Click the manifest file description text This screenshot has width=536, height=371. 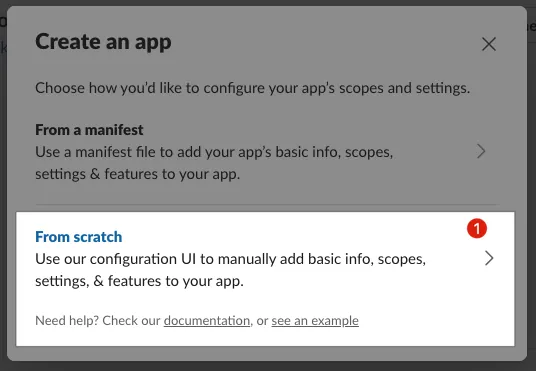tap(214, 163)
